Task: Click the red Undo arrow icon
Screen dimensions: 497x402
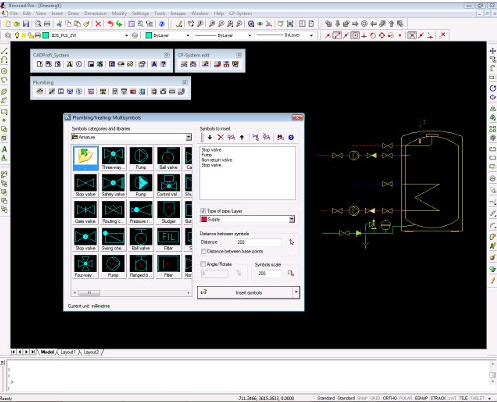Action: click(110, 24)
